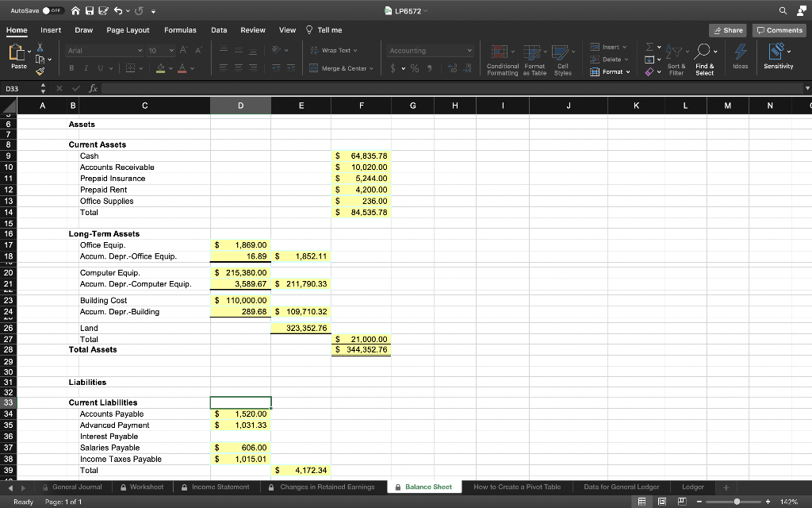The image size is (812, 508).
Task: Adjust the zoom slider handle
Action: click(737, 502)
